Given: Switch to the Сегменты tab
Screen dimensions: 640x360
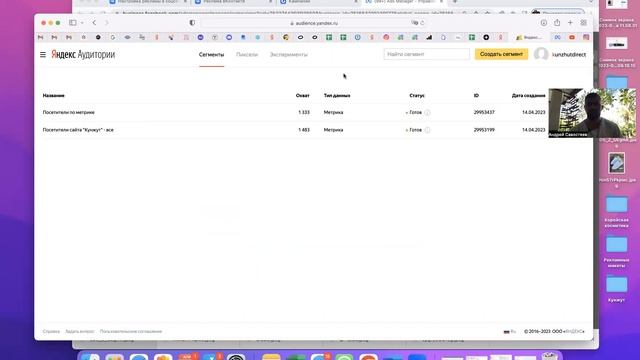Looking at the screenshot, I should 211,54.
